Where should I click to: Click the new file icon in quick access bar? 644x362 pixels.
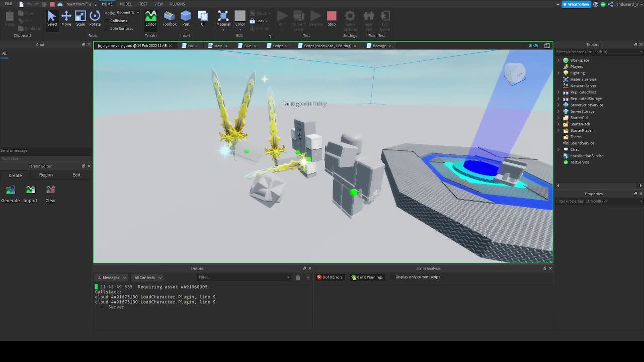(x=21, y=4)
